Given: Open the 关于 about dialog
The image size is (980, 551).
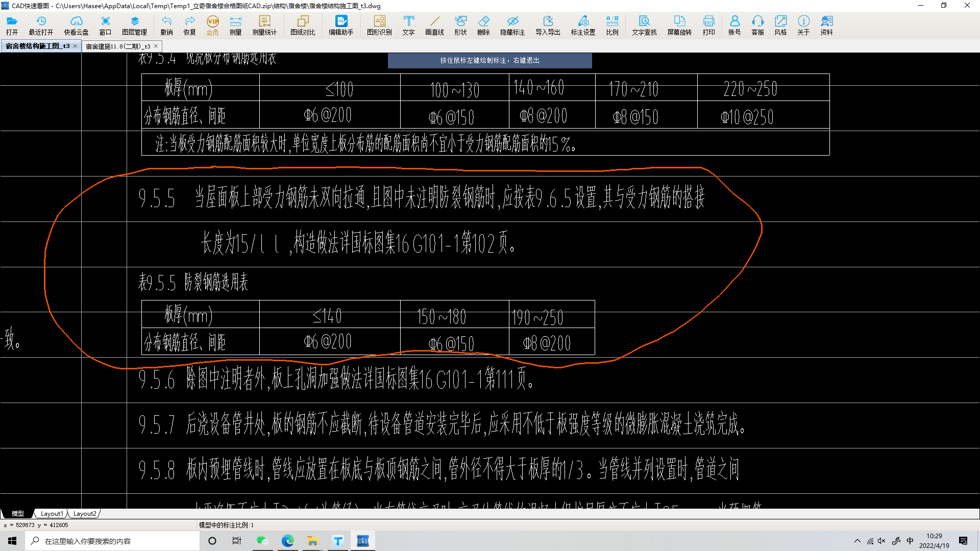Looking at the screenshot, I should point(803,25).
